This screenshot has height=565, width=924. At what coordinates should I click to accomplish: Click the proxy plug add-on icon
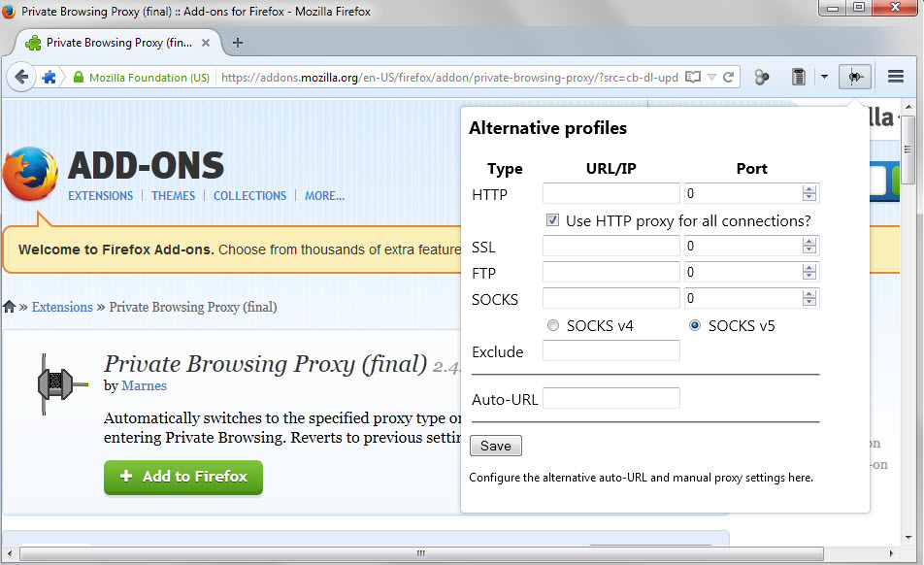[x=62, y=384]
